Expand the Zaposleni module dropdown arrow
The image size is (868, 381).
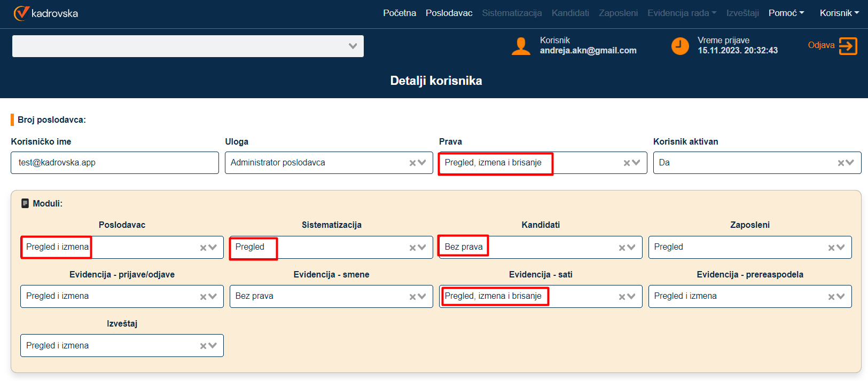pyautogui.click(x=841, y=248)
